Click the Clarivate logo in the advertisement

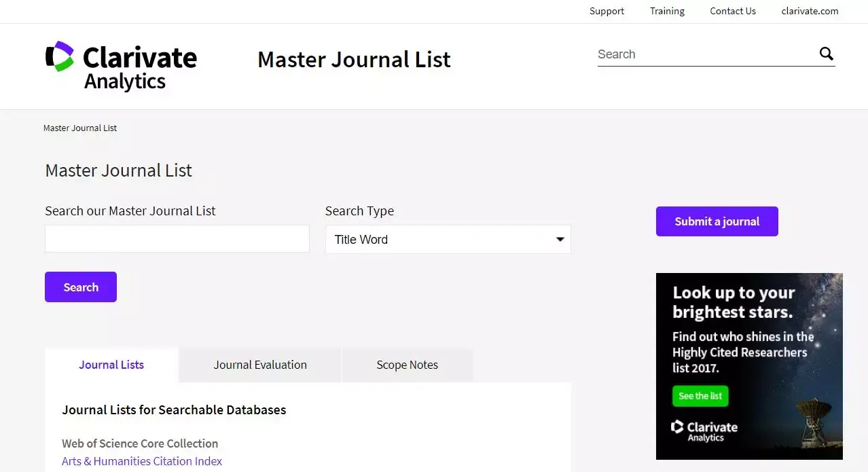pyautogui.click(x=704, y=431)
